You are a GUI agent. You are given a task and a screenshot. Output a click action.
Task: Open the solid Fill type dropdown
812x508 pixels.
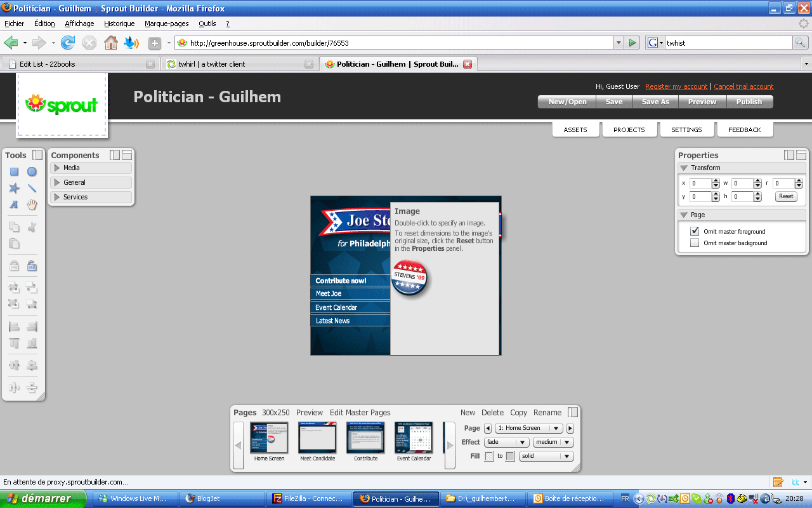546,456
